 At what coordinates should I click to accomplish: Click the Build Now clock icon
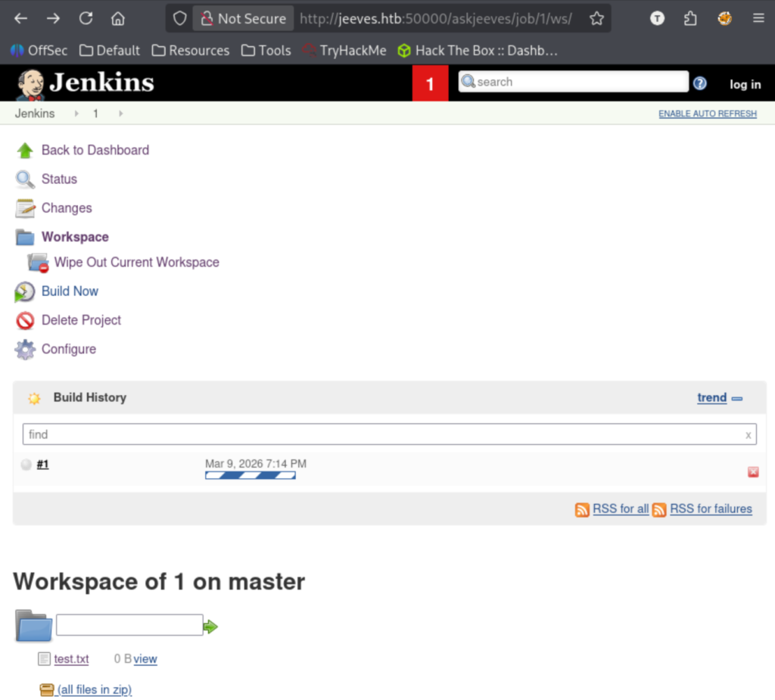click(25, 291)
